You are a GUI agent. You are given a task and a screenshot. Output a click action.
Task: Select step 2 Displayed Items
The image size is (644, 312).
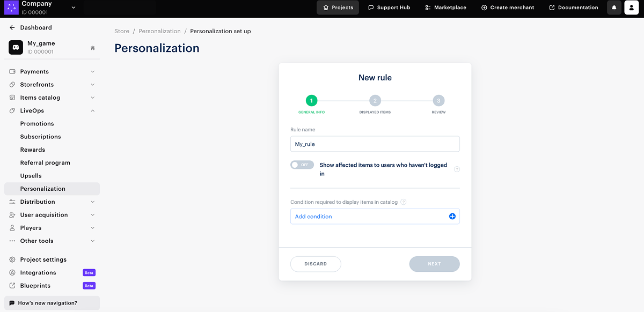[x=375, y=101]
